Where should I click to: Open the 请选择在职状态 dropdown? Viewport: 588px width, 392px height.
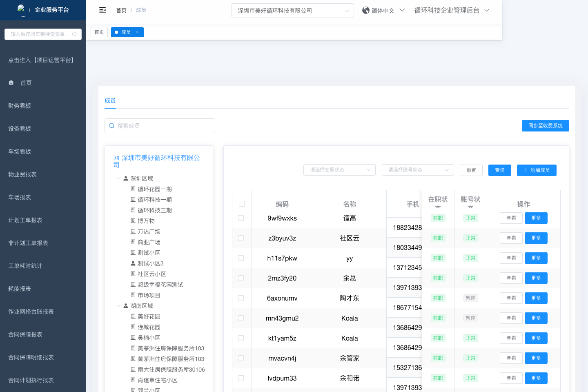339,170
